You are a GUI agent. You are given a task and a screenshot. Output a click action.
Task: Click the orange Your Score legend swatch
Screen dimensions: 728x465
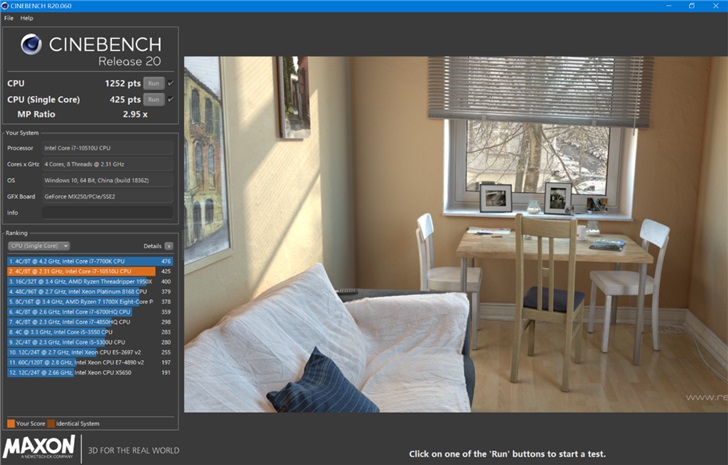10,424
